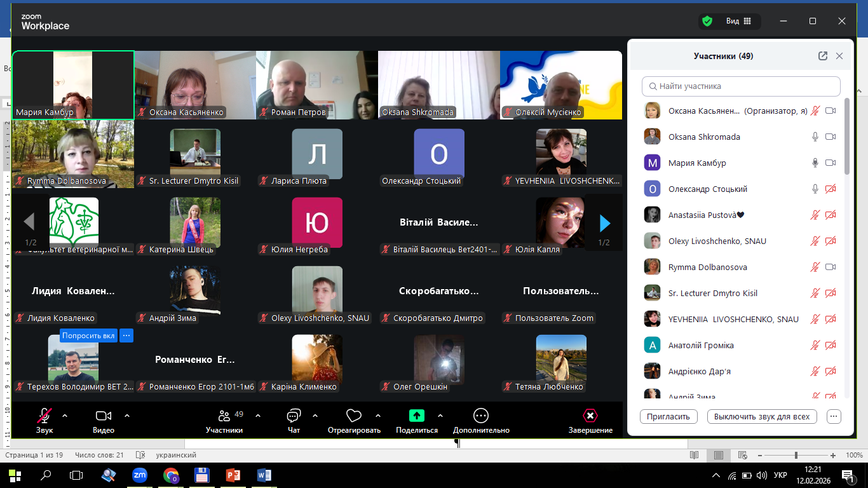Viewport: 868px width, 488px height.
Task: Open the Участники participants toolbar item
Action: pyautogui.click(x=224, y=416)
